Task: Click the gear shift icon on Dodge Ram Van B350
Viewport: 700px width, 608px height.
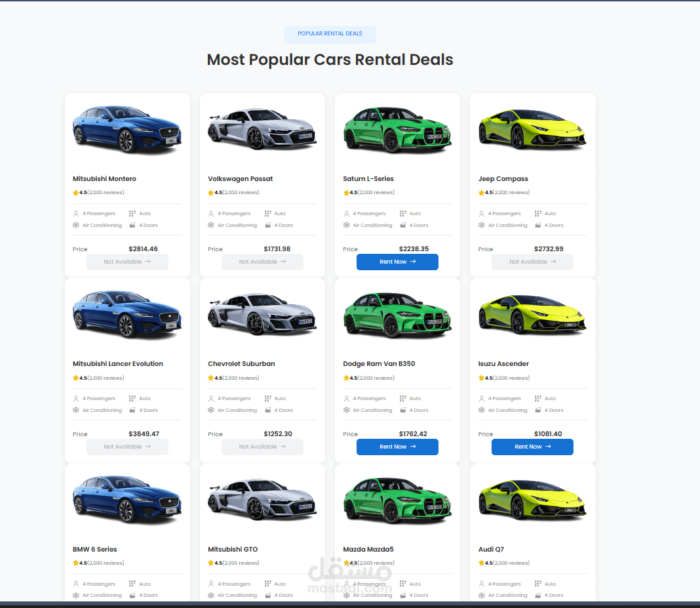Action: (402, 399)
